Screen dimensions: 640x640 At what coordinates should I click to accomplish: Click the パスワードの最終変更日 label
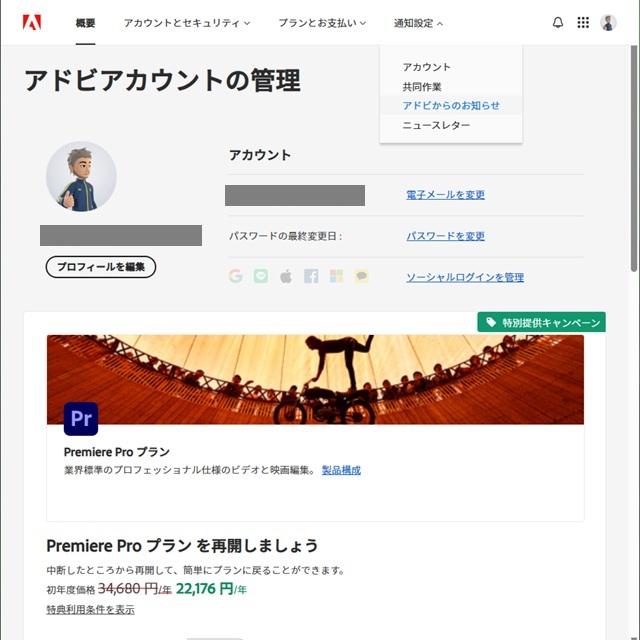click(x=285, y=236)
